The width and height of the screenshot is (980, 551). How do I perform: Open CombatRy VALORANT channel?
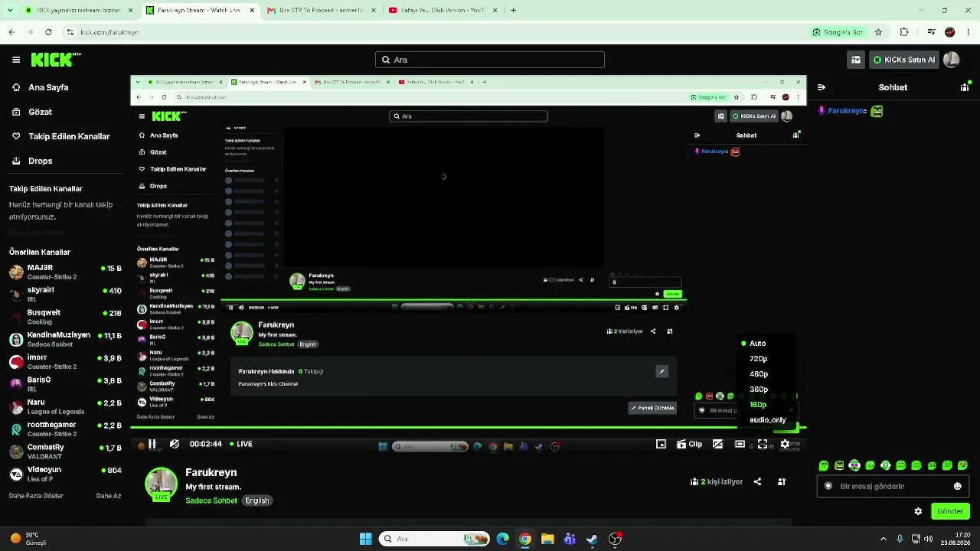coord(65,452)
